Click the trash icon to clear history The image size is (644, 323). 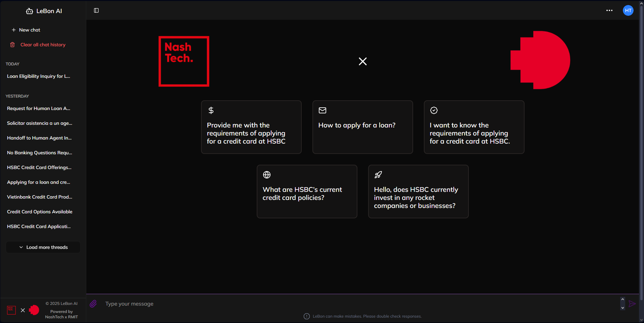pyautogui.click(x=12, y=45)
